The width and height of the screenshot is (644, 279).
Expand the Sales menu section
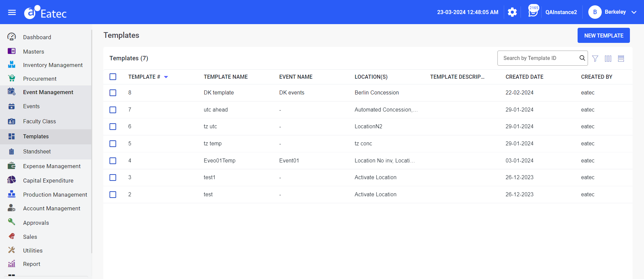pyautogui.click(x=46, y=237)
